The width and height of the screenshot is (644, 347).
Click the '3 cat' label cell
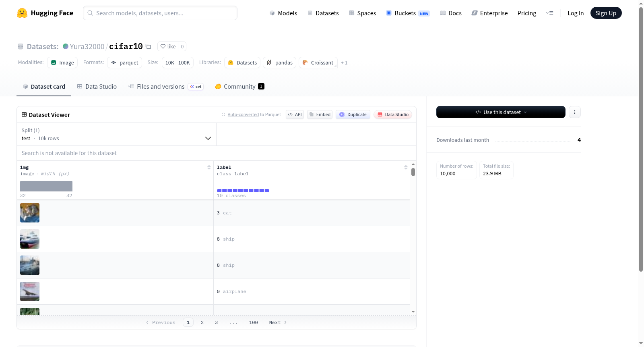(x=312, y=213)
